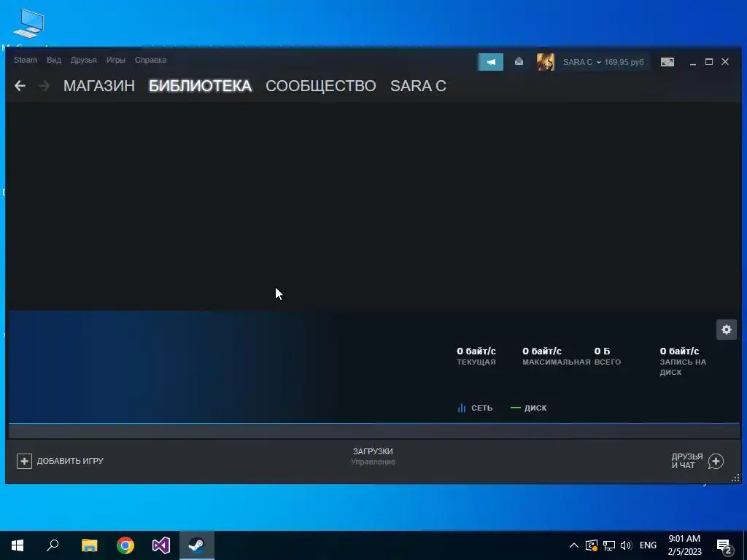The width and height of the screenshot is (747, 560).
Task: Open the Друзья menu
Action: pyautogui.click(x=83, y=60)
